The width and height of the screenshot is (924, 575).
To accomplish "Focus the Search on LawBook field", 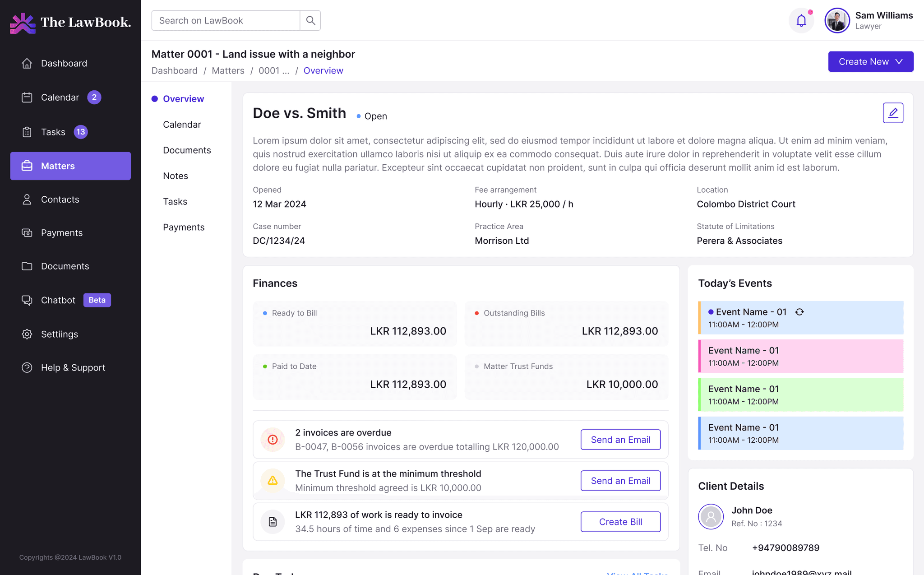I will point(226,20).
